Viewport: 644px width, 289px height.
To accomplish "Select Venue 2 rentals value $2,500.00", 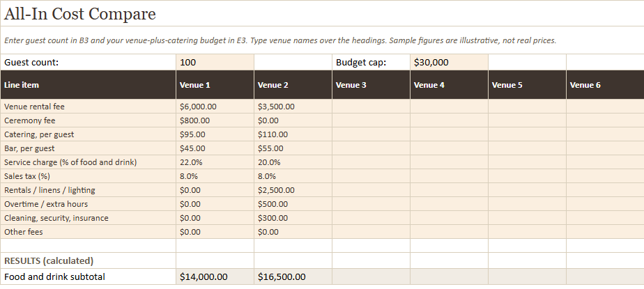I will (293, 191).
